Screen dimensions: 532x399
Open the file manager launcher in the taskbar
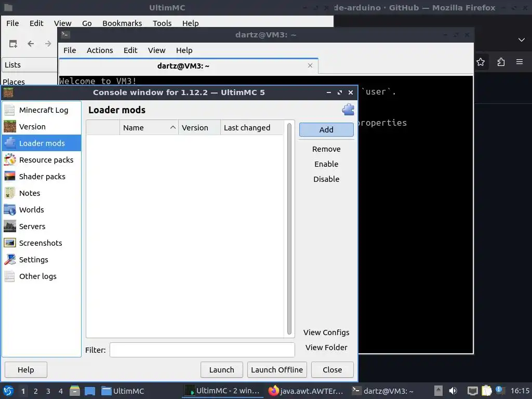[x=75, y=391]
